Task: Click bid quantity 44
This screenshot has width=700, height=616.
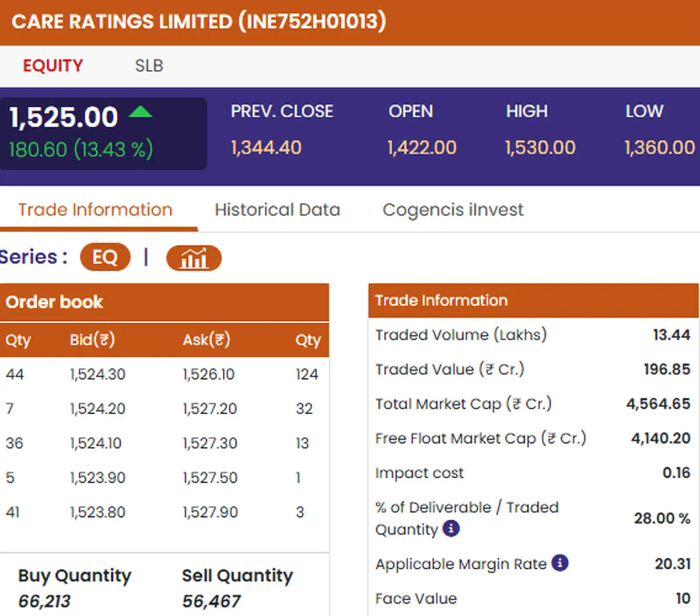Action: [15, 374]
